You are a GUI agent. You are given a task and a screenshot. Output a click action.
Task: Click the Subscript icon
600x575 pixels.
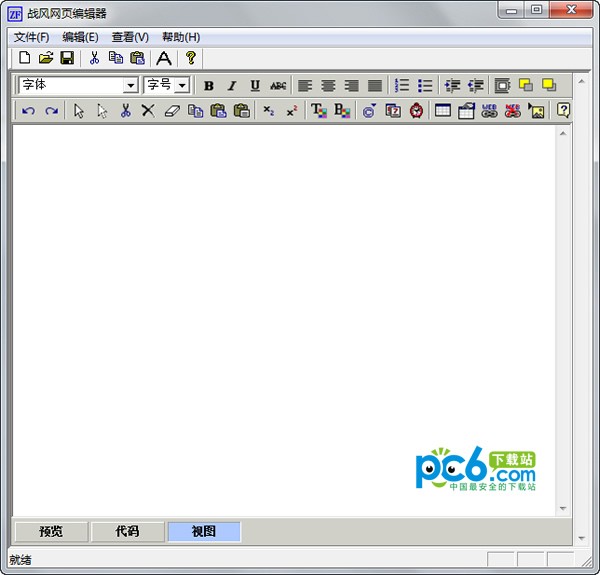tap(268, 111)
